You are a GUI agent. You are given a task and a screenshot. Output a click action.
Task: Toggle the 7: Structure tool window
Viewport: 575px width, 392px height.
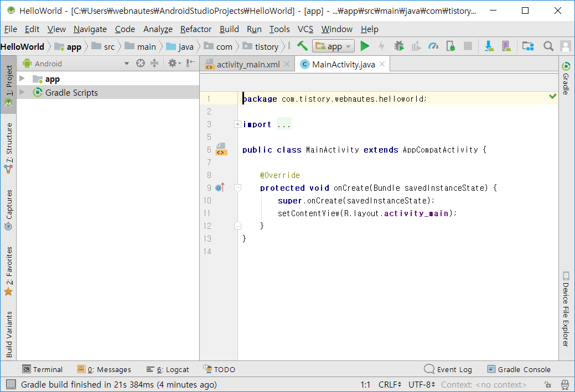click(8, 148)
